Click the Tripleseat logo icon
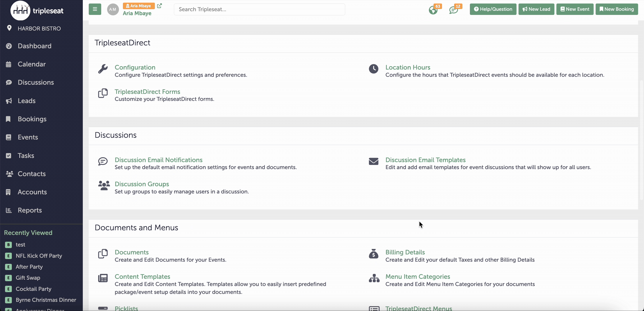This screenshot has width=644, height=311. 20,11
